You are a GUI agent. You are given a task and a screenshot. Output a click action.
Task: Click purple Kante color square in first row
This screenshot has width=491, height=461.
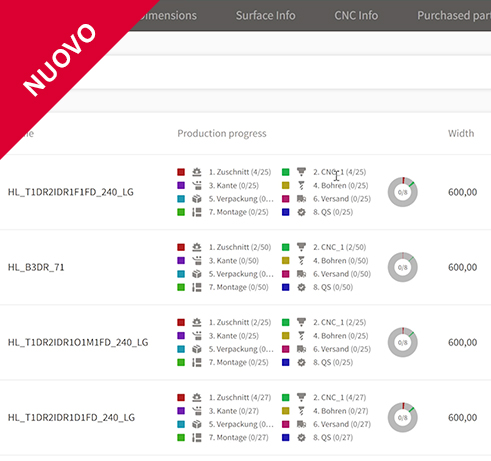[x=181, y=185]
